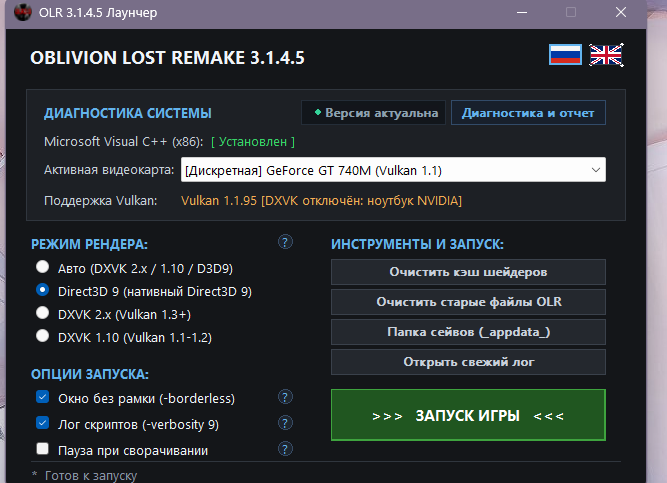Click Очистить кэш шейдеров

(468, 272)
